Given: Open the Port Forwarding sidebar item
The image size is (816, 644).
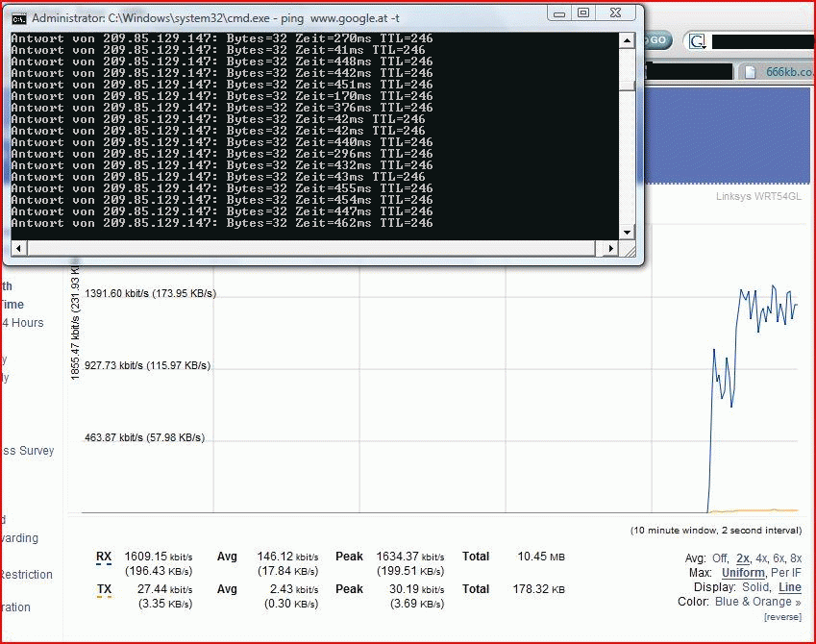Looking at the screenshot, I should (x=19, y=538).
